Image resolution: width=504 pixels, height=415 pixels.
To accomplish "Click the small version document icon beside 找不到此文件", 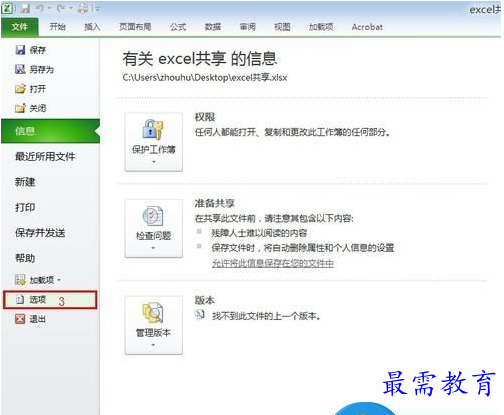I will 200,314.
